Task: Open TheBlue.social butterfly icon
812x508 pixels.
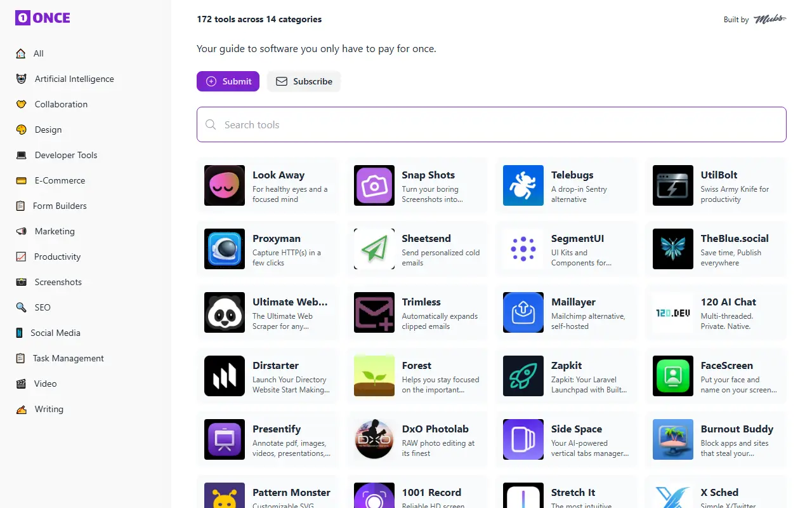Action: [x=673, y=249]
